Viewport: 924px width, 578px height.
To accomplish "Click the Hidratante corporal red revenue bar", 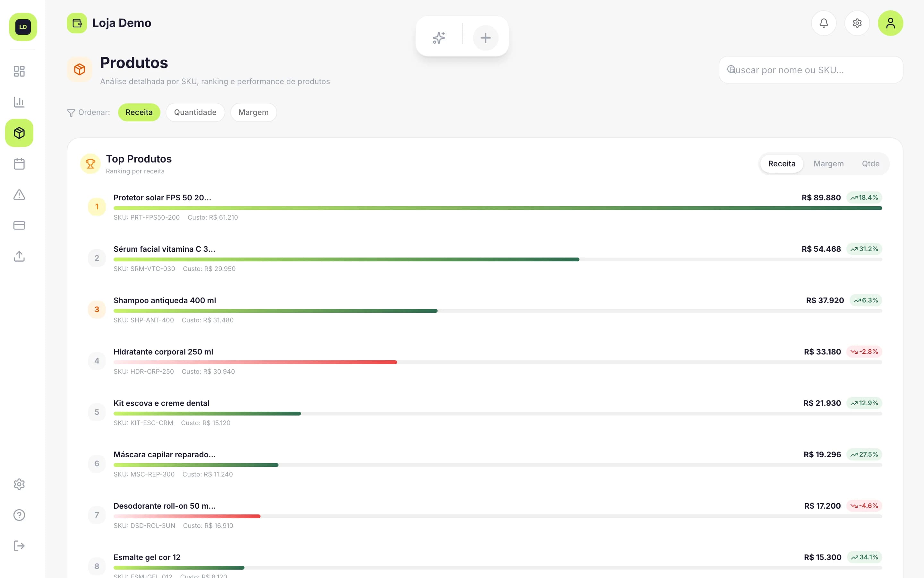I will pyautogui.click(x=255, y=362).
